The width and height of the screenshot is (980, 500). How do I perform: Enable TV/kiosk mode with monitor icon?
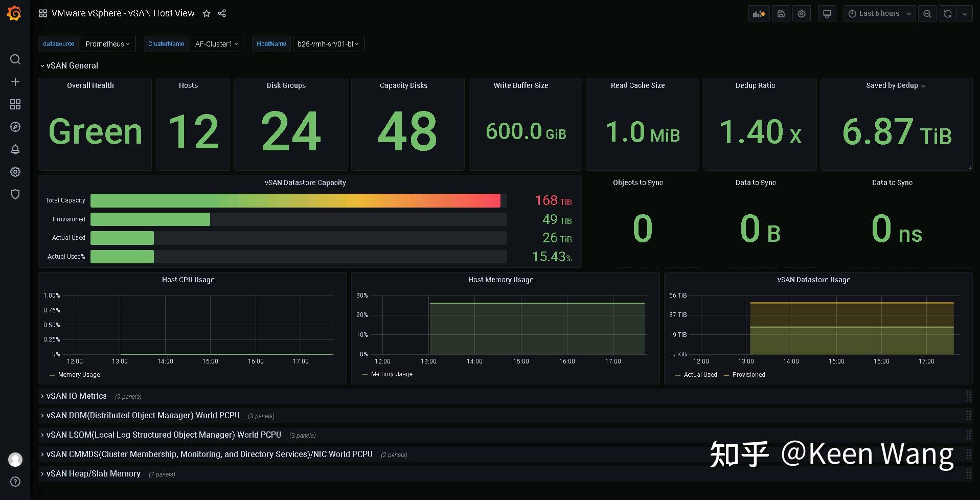coord(827,13)
